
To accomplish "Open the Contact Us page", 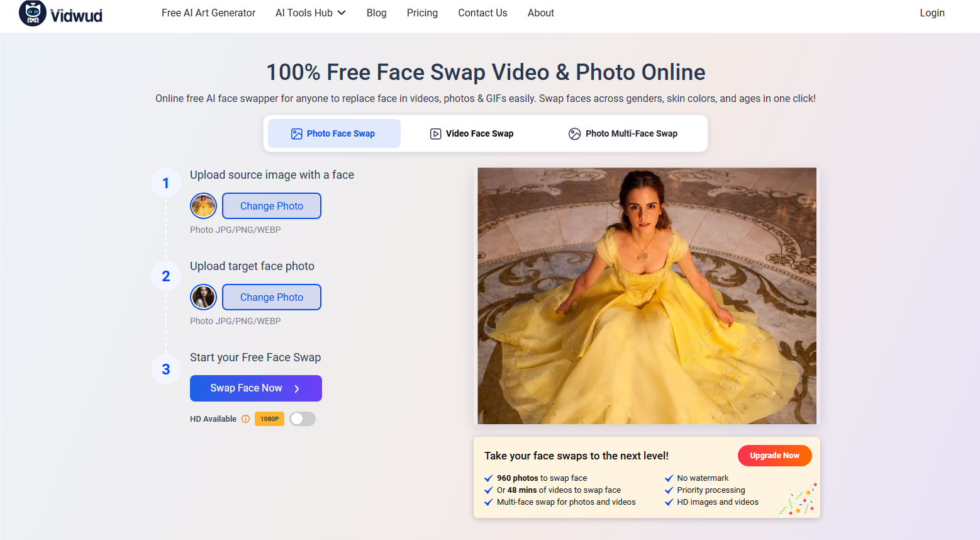I will (x=482, y=13).
